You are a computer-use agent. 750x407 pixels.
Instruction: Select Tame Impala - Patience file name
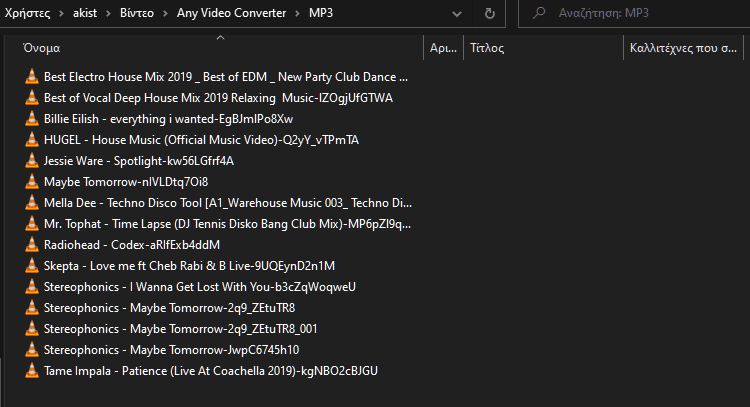click(210, 371)
